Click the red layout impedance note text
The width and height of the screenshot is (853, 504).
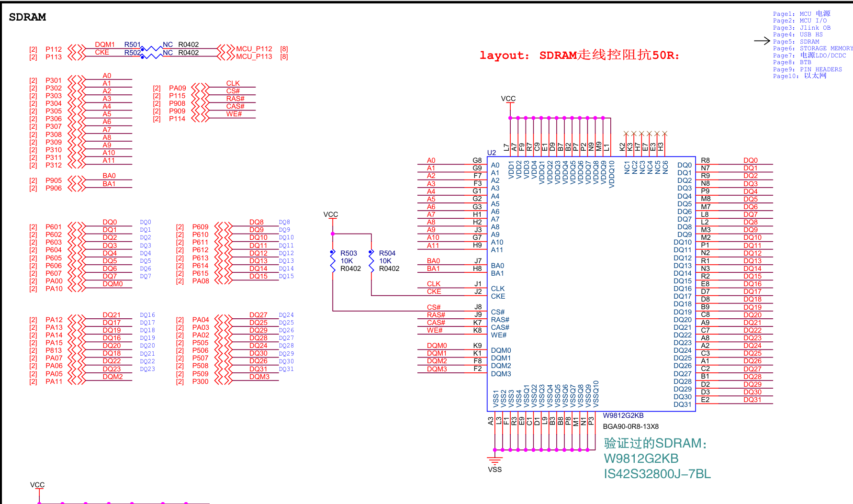579,55
